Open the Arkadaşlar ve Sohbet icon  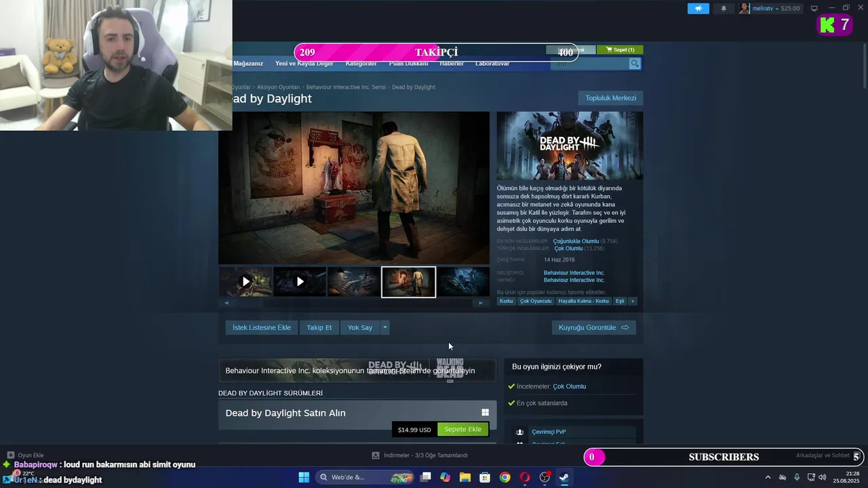(x=856, y=456)
